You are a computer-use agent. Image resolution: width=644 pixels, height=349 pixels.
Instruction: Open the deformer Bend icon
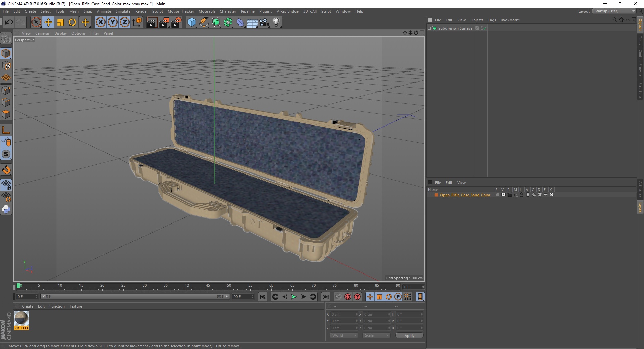(x=240, y=22)
